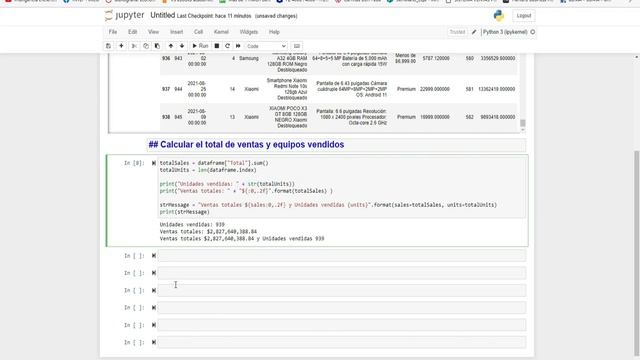Click the Xiaomi brand cell in row 937
Image resolution: width=640 pixels, height=360 pixels.
click(251, 89)
